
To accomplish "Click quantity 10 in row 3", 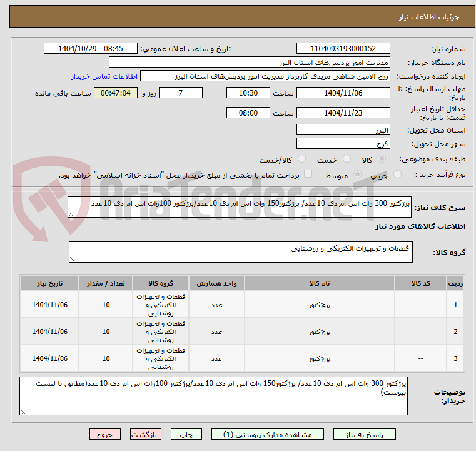I will point(106,358).
